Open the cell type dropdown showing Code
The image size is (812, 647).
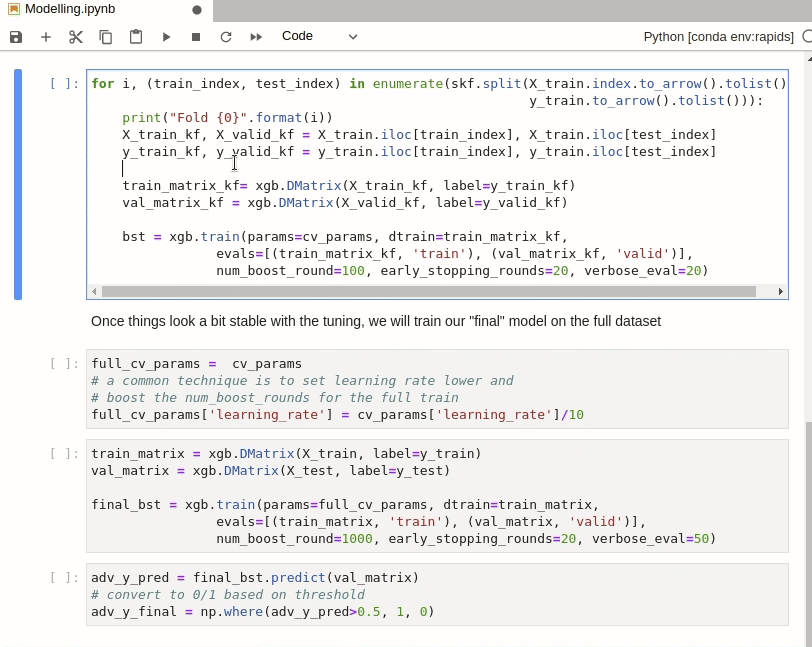coord(300,36)
